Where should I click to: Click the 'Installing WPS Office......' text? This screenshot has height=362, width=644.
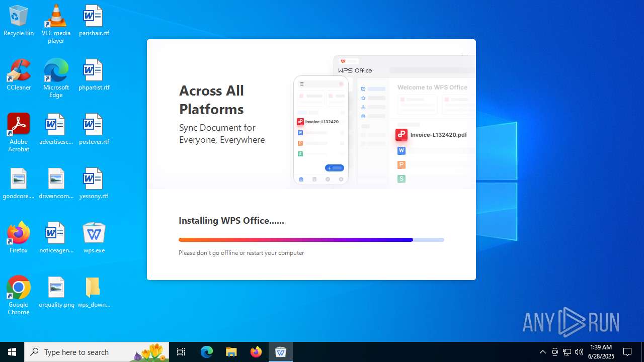(x=231, y=221)
